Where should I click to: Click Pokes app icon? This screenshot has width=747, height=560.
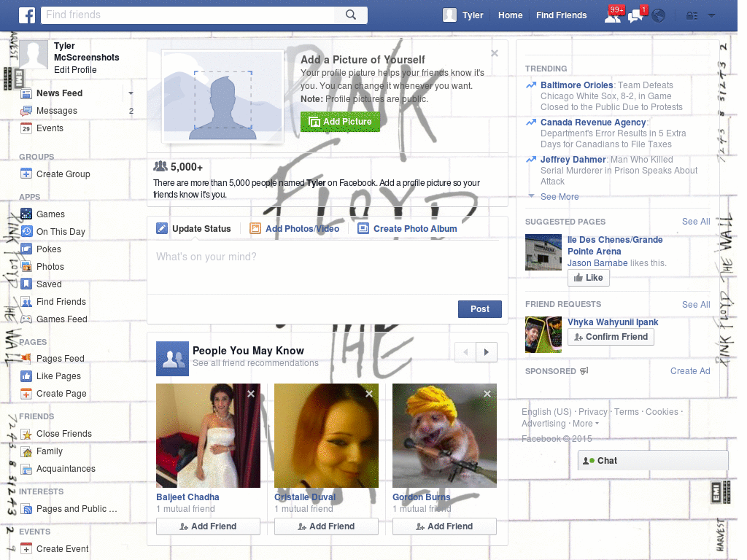[x=27, y=249]
